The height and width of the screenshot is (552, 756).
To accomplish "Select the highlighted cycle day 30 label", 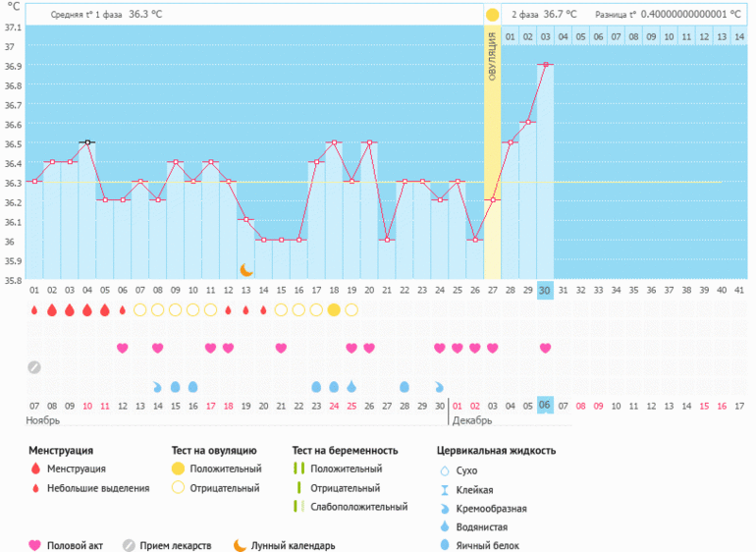I will click(545, 290).
